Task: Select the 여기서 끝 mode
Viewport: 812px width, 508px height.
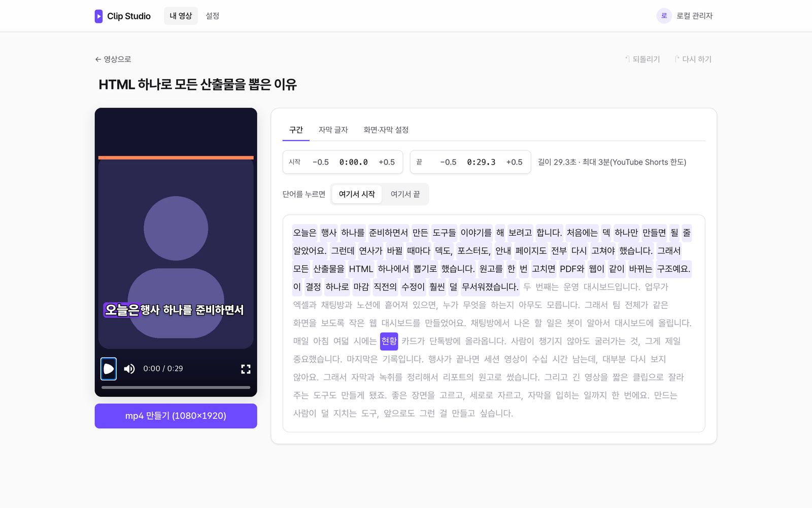Action: (x=405, y=194)
